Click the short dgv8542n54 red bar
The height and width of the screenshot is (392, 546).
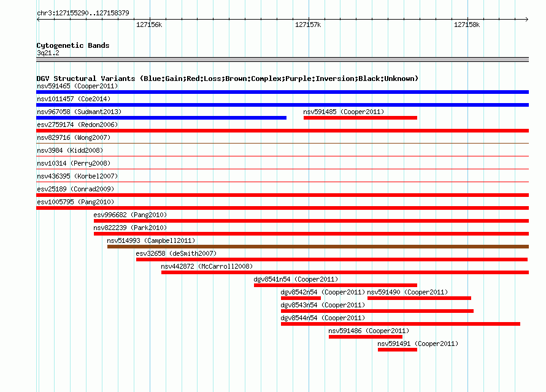click(x=301, y=298)
